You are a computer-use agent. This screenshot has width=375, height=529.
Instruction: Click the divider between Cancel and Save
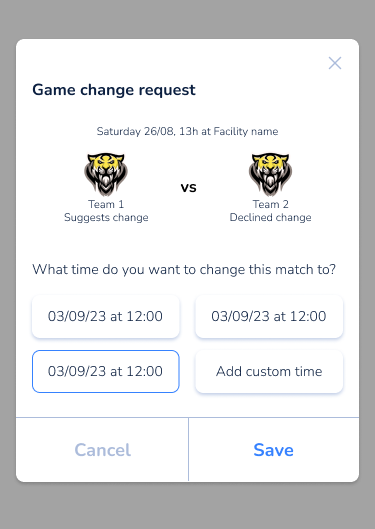(189, 450)
